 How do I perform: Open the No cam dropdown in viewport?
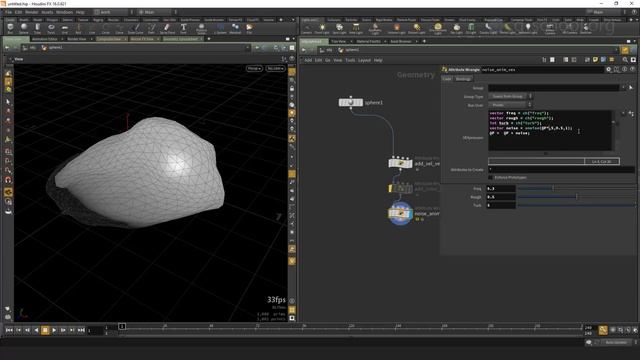pos(276,68)
